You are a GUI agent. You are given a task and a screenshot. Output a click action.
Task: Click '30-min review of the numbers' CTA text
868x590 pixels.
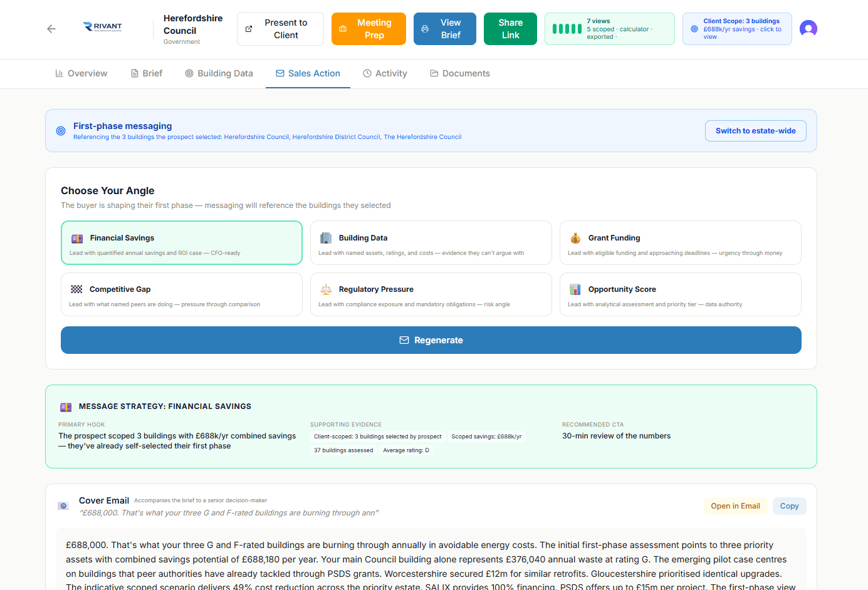coord(616,436)
